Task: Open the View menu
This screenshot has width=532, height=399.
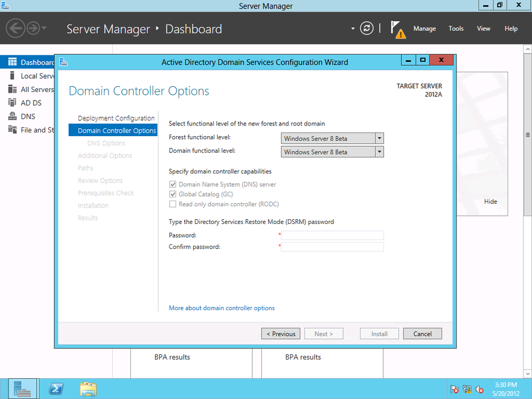Action: (483, 29)
